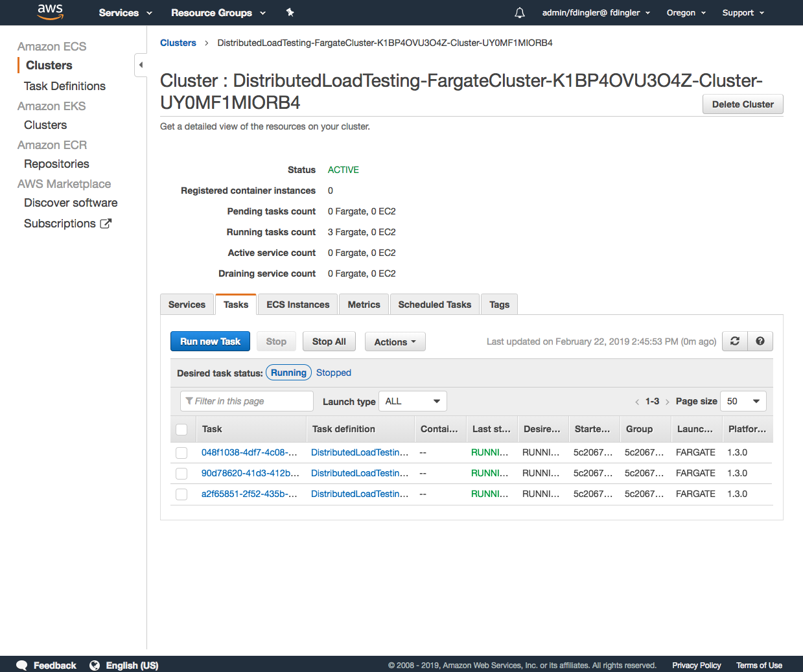Open the notifications bell icon
Image resolution: width=803 pixels, height=672 pixels.
[520, 13]
